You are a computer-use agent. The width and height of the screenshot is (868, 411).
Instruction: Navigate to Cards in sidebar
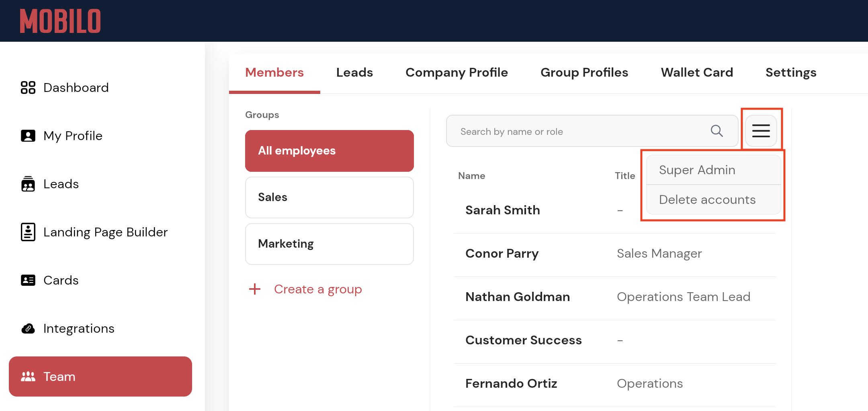tap(61, 280)
